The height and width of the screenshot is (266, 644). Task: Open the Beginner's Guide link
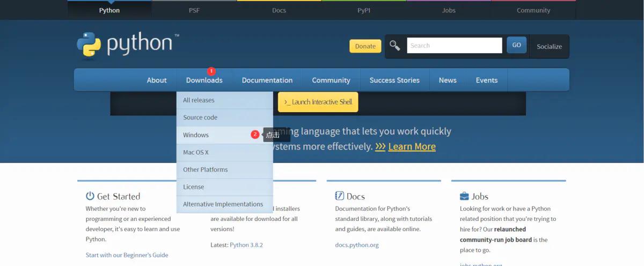[x=127, y=255]
